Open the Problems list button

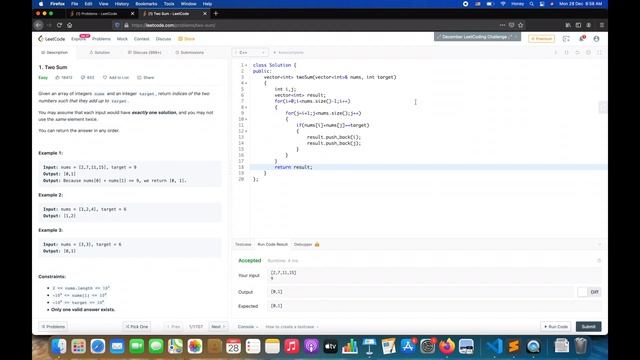pyautogui.click(x=53, y=327)
